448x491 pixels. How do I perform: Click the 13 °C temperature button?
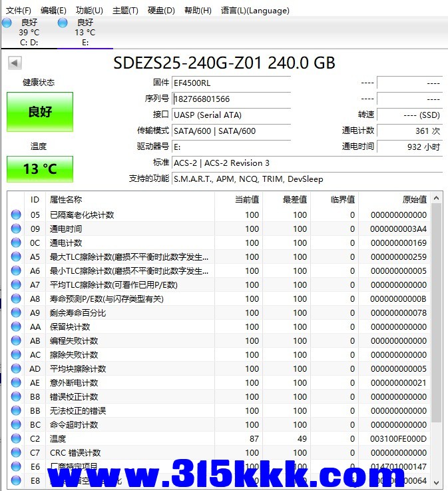(40, 169)
